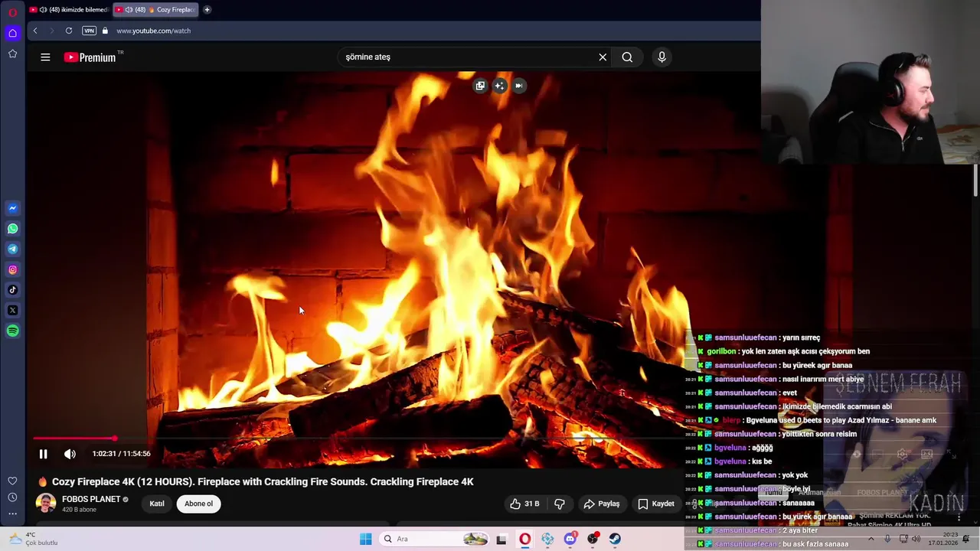Click the sparkle overlay icon above the video
Screen dimensions: 980x551
pos(499,86)
